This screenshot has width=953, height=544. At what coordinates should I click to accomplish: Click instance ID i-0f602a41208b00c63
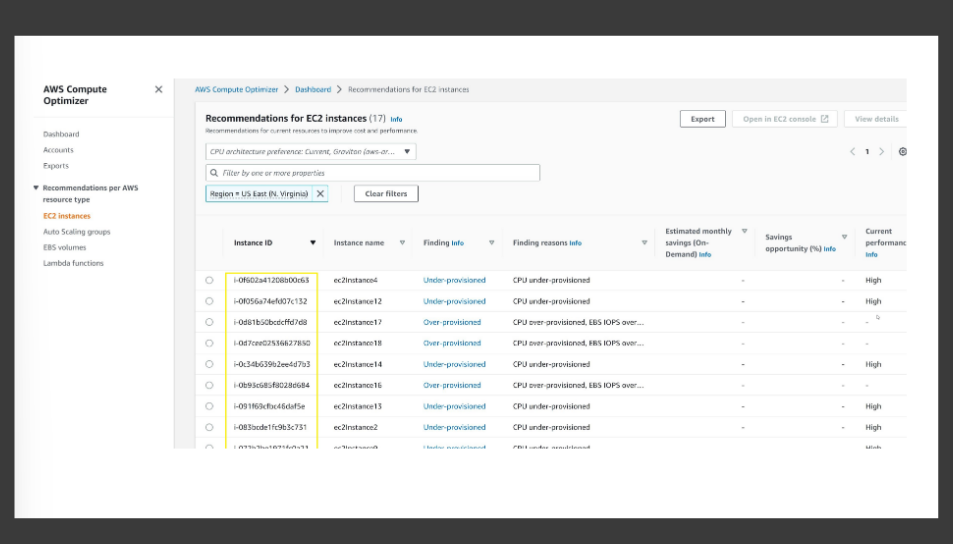pyautogui.click(x=271, y=280)
